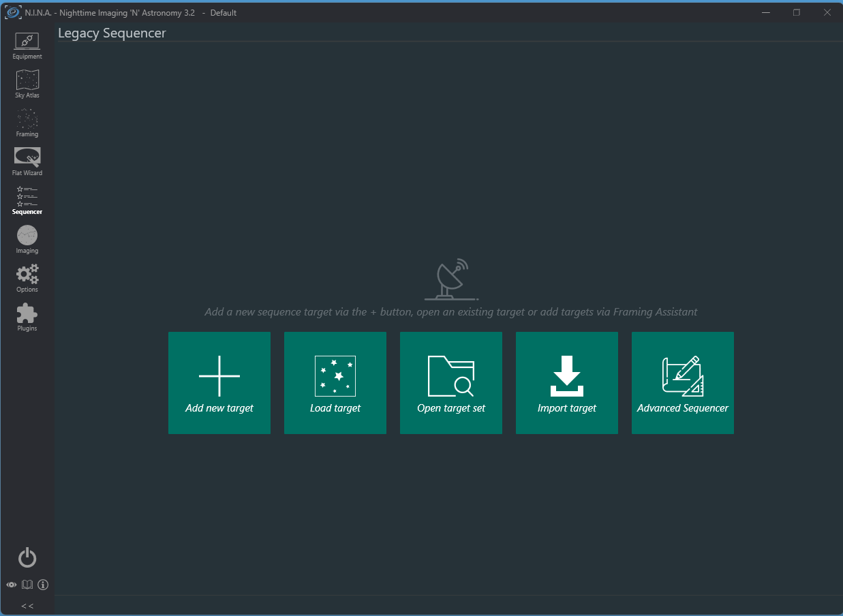Click the Import target tile
The width and height of the screenshot is (843, 616).
[x=567, y=383]
